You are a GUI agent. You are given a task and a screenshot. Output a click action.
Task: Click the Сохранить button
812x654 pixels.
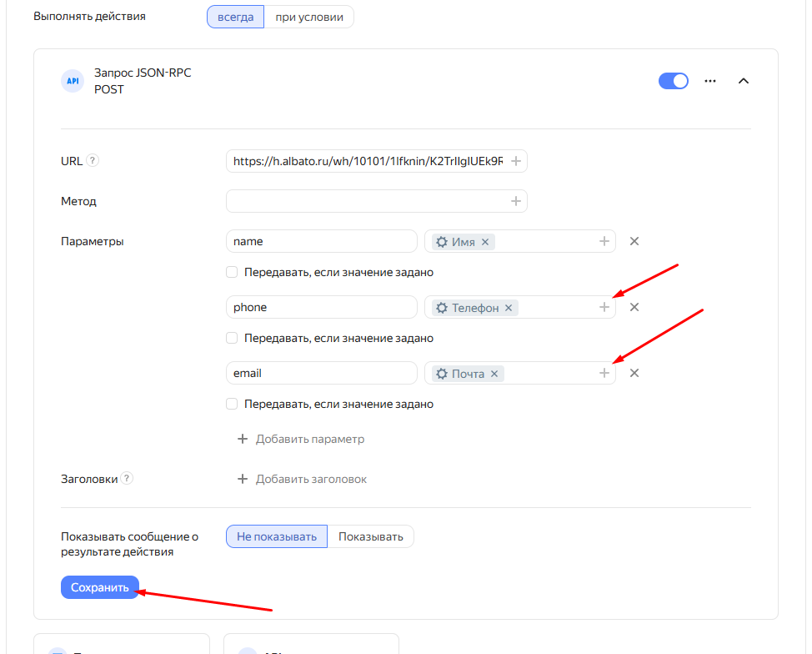click(x=100, y=588)
